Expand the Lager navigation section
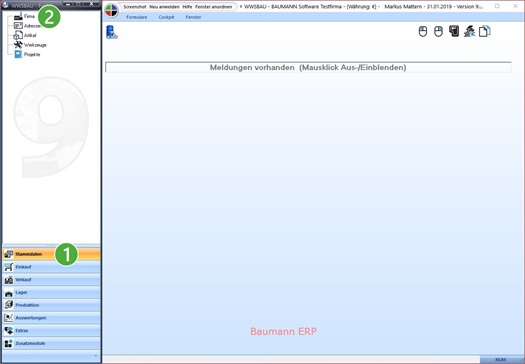Screen dimensions: 525x364 52,292
